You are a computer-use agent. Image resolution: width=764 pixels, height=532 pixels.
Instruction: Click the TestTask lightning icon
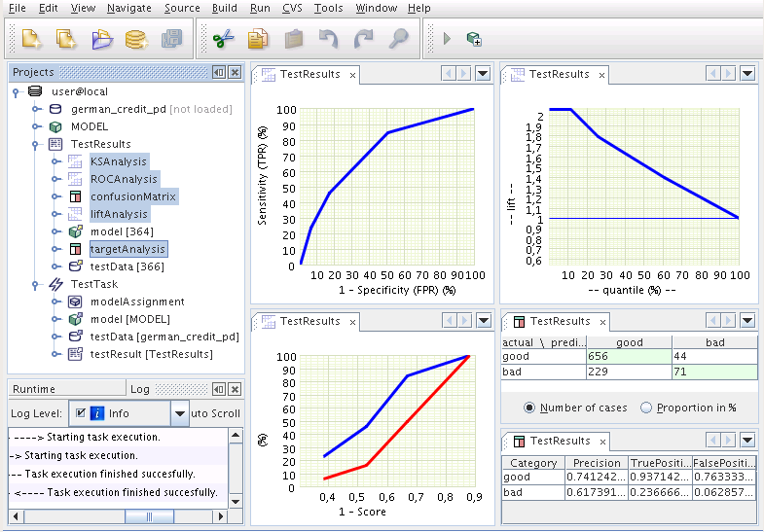click(55, 284)
